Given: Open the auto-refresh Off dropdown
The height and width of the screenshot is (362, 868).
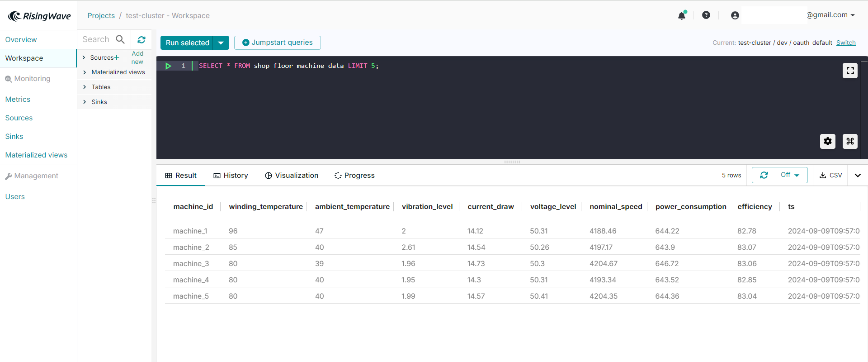Looking at the screenshot, I should (x=791, y=175).
